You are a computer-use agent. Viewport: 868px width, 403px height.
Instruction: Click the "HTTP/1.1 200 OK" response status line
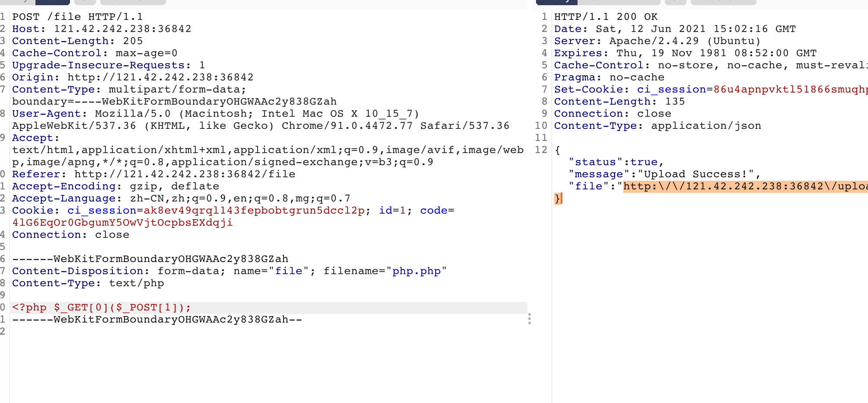point(606,17)
